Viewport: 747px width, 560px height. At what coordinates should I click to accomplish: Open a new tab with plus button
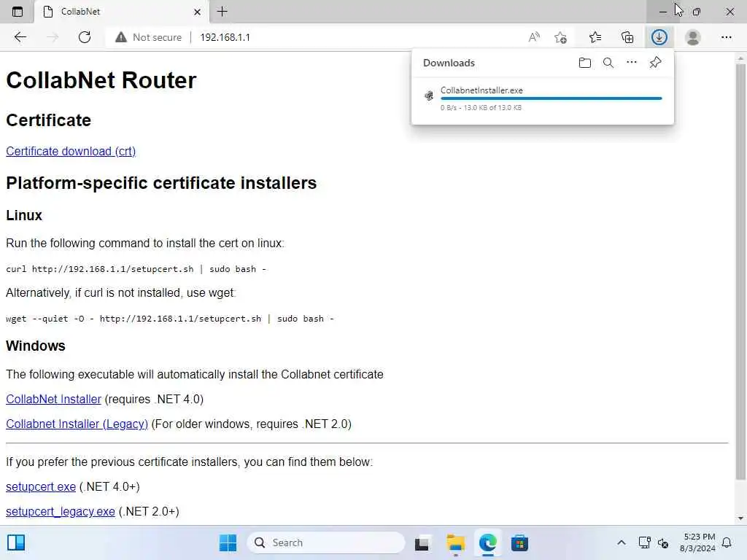[x=222, y=12]
